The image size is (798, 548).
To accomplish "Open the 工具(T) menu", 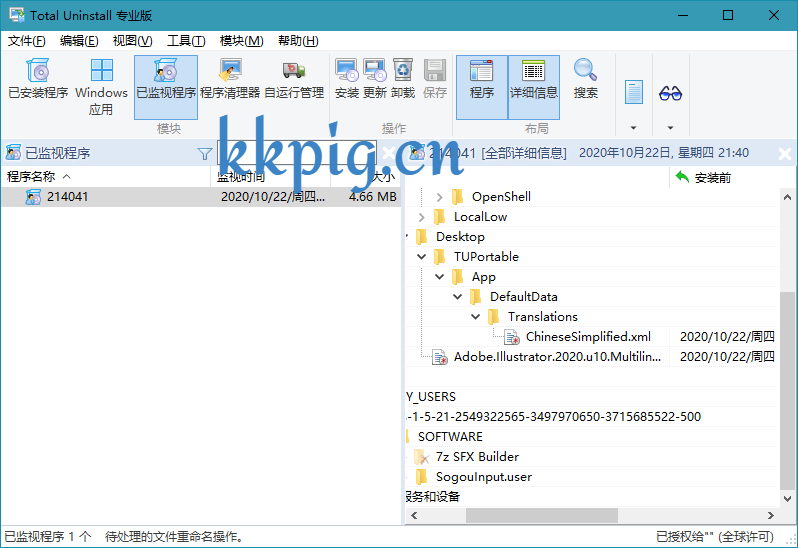I will (186, 41).
